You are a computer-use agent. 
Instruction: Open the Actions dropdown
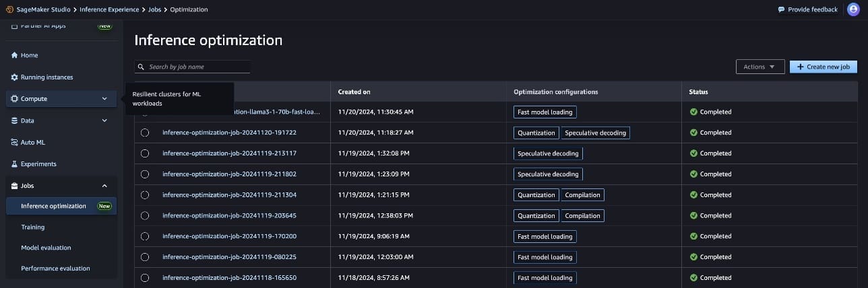click(759, 67)
